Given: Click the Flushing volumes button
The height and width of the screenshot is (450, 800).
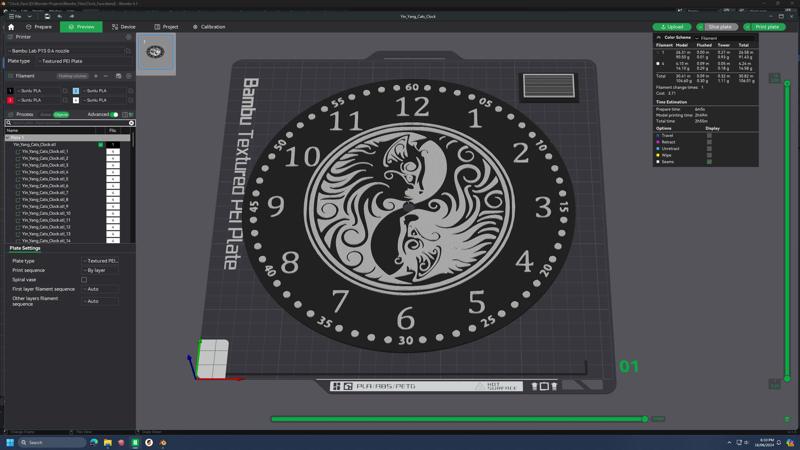Looking at the screenshot, I should (72, 76).
